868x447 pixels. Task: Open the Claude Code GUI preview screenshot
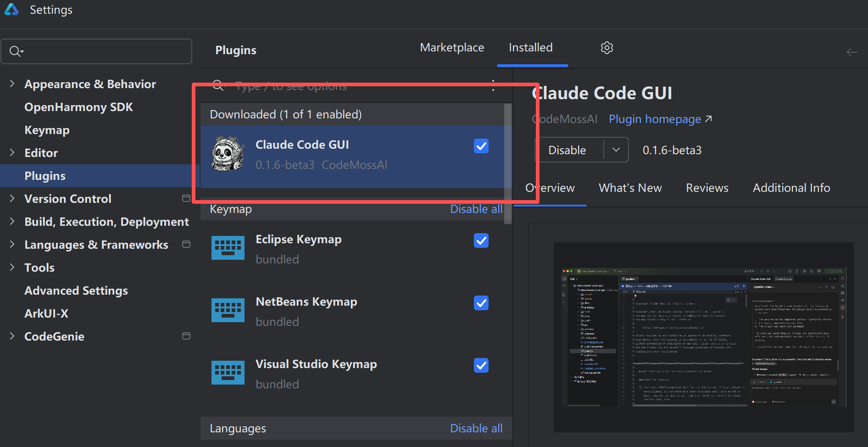pyautogui.click(x=703, y=337)
